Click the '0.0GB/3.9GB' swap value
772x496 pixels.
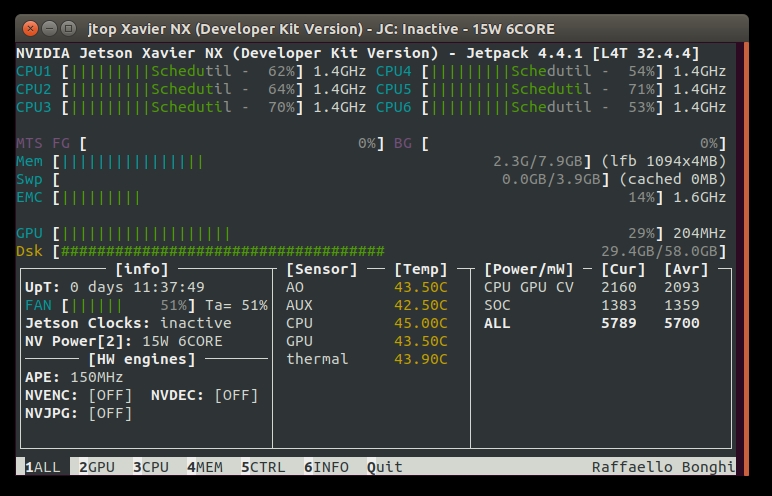pyautogui.click(x=551, y=179)
